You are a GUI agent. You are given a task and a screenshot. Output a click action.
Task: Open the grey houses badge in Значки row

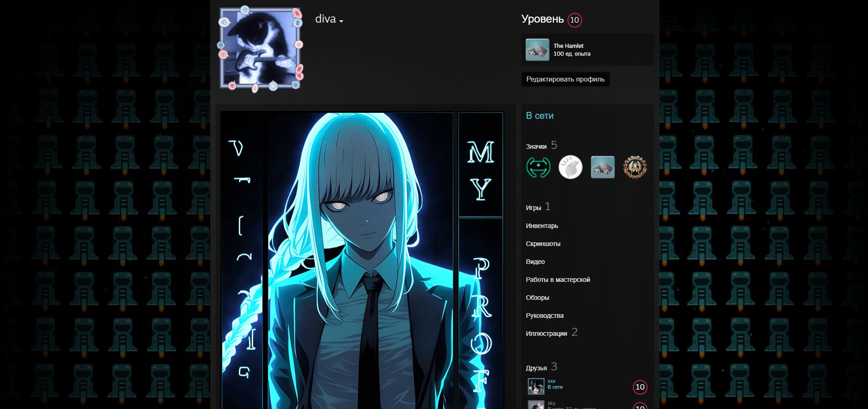pos(602,167)
